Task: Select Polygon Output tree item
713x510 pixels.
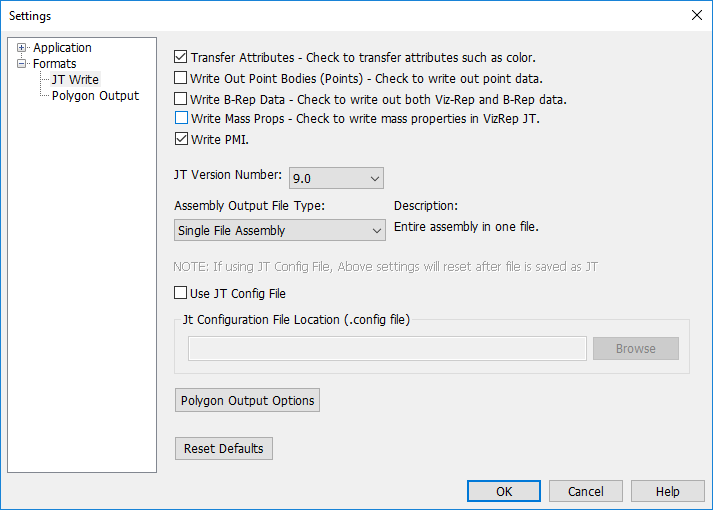Action: [95, 96]
